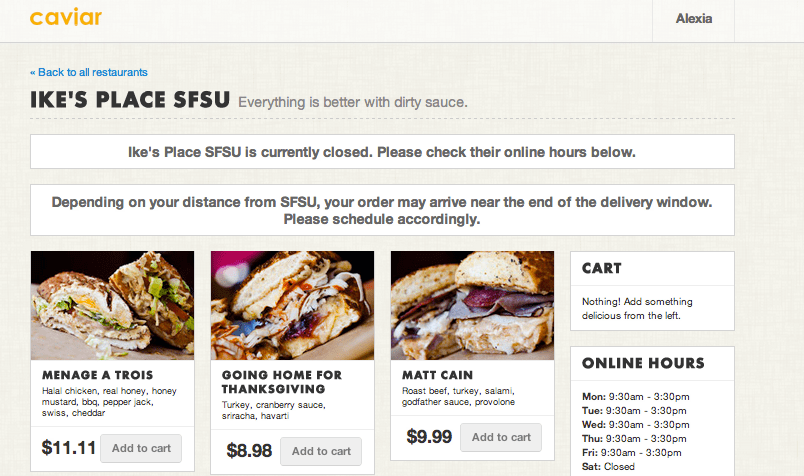Click the $8.98 price label
The height and width of the screenshot is (476, 804).
tap(249, 451)
